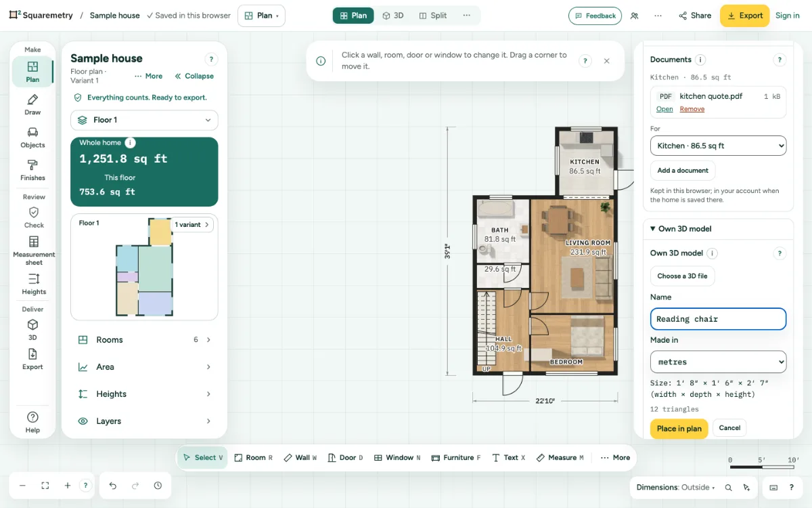Expand the Rooms row

[x=144, y=340]
